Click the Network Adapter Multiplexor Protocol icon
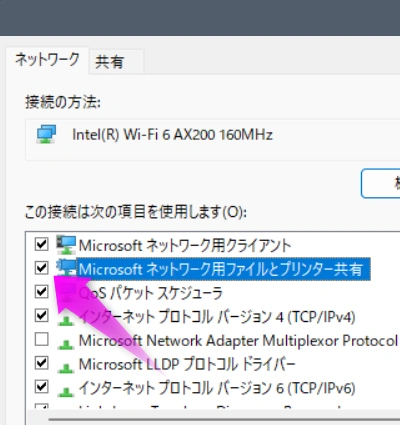 pos(66,344)
